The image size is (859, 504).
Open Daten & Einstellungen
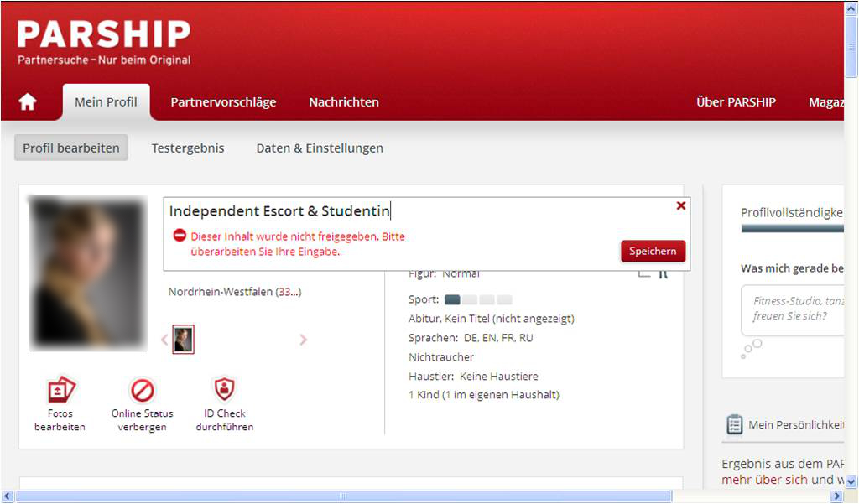(x=320, y=148)
